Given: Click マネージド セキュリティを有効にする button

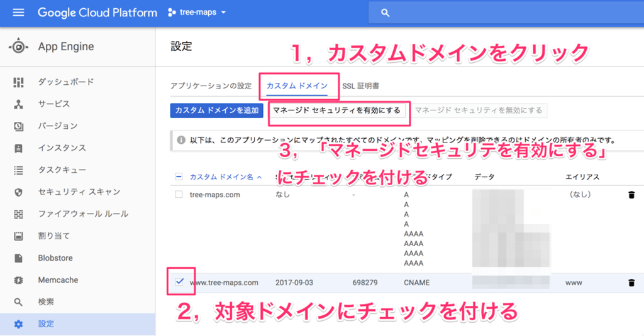Looking at the screenshot, I should coord(337,111).
